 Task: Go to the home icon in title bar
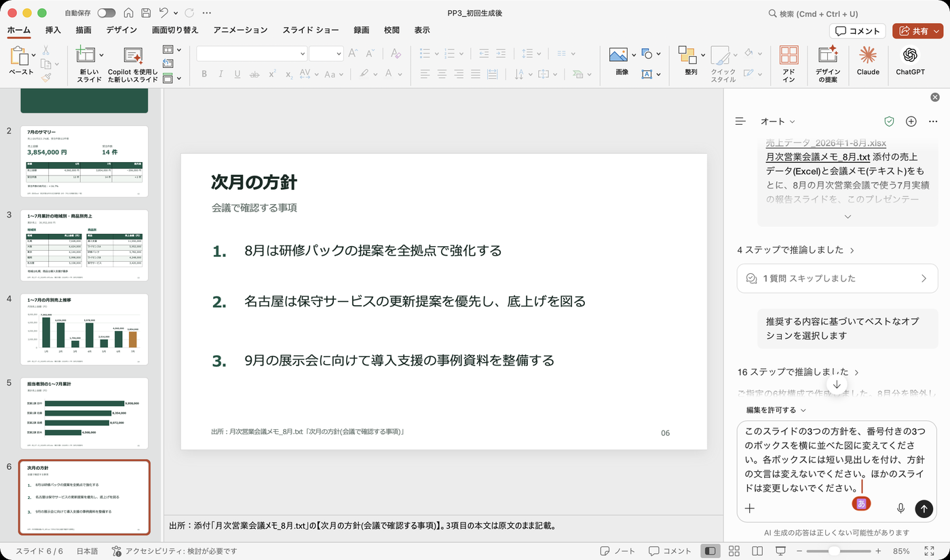pyautogui.click(x=128, y=13)
